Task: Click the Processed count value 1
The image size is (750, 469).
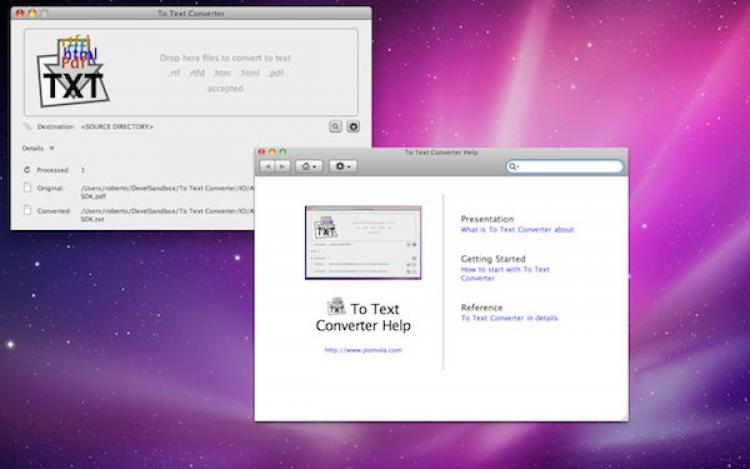Action: 83,170
